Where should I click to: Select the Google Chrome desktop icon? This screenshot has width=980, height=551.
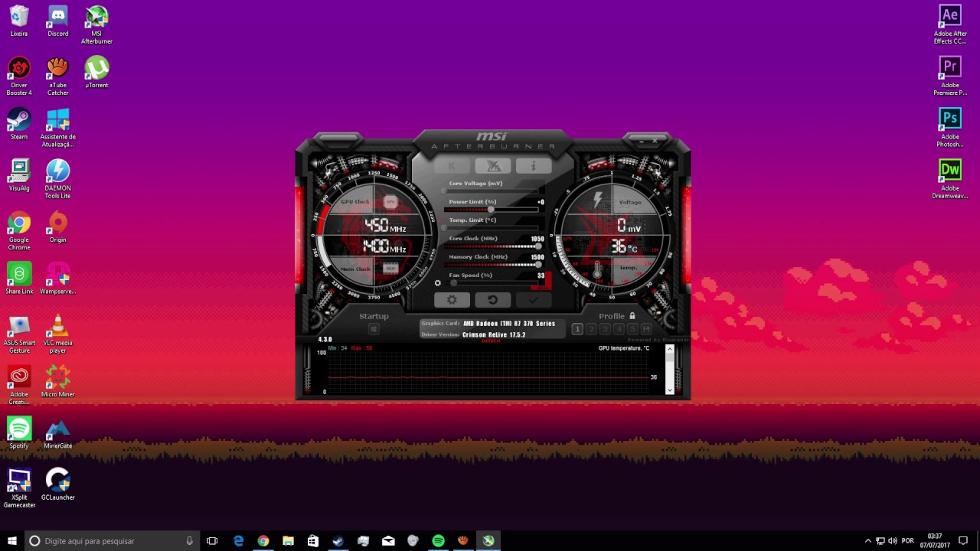19,231
